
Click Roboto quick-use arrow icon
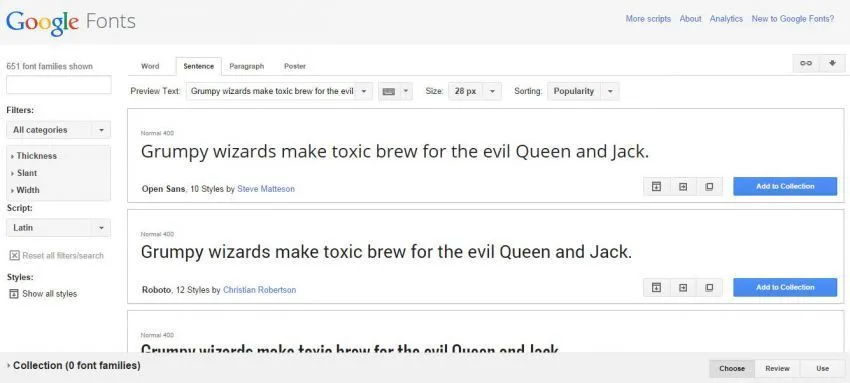[x=683, y=287]
